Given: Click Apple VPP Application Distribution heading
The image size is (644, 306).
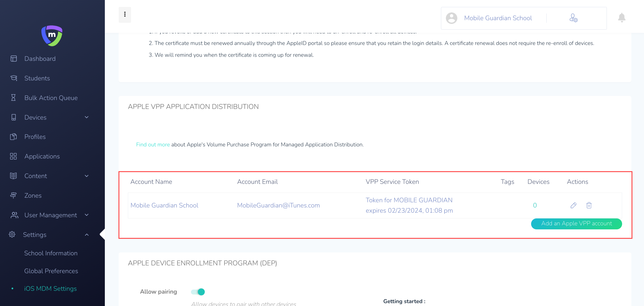Looking at the screenshot, I should (193, 107).
